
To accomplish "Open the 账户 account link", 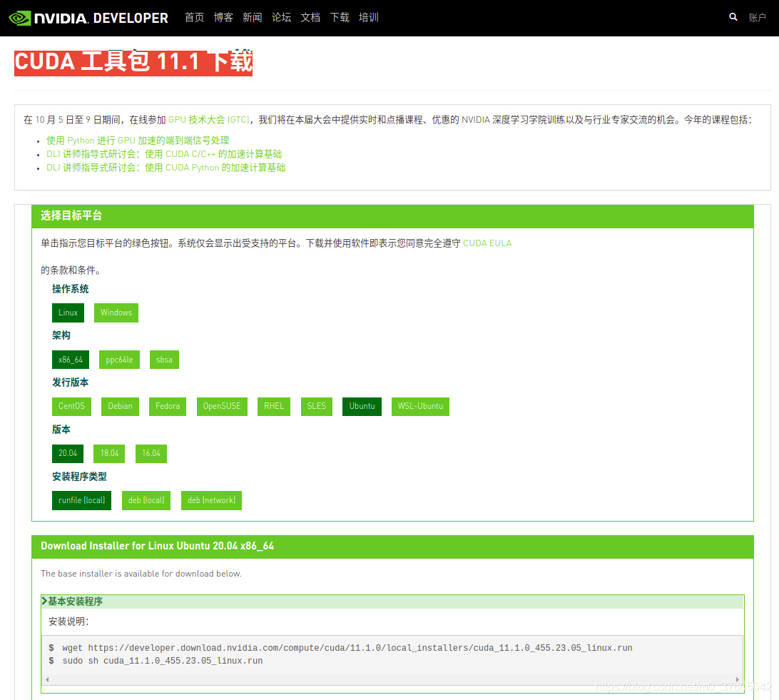I will tap(757, 18).
